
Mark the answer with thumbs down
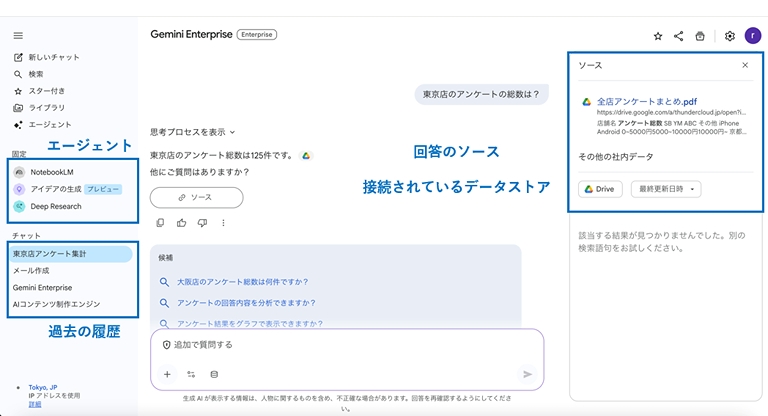[202, 223]
